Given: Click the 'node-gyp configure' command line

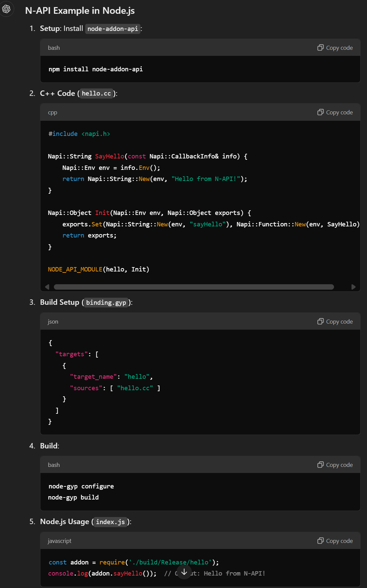Looking at the screenshot, I should pyautogui.click(x=81, y=486).
